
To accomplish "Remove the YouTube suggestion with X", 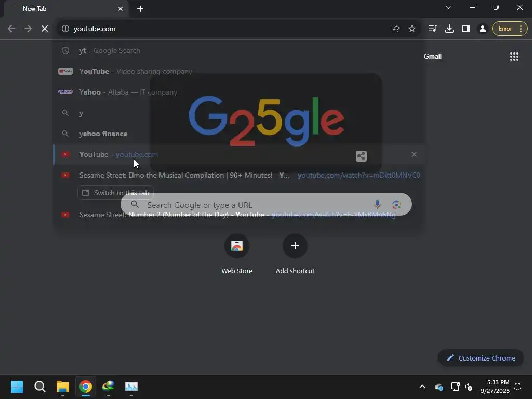I will coord(414,154).
